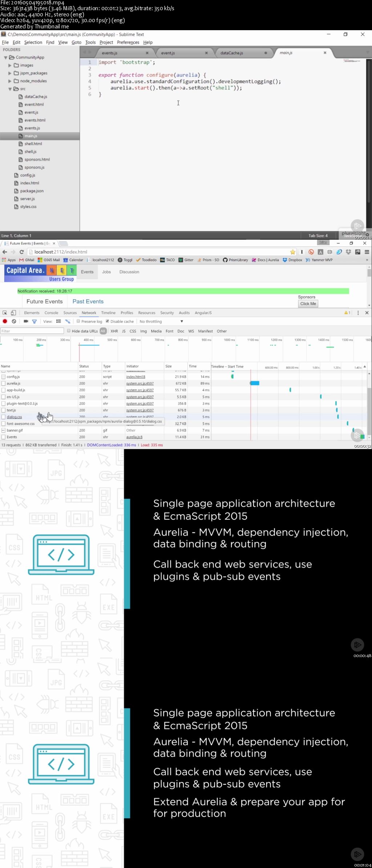Enable the Hide data URLs checkbox
Image resolution: width=372 pixels, height=868 pixels.
click(x=69, y=331)
